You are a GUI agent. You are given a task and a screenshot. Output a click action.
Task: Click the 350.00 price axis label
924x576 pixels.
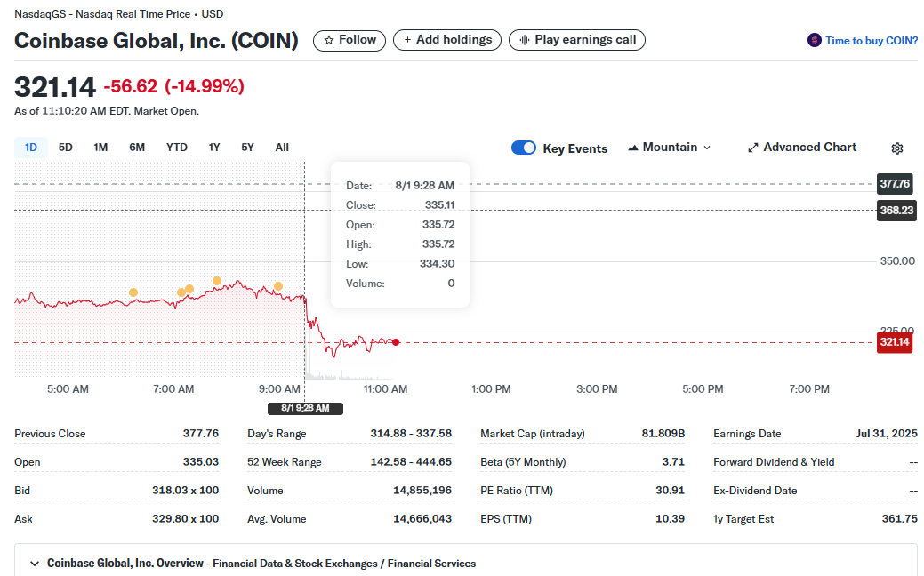897,261
